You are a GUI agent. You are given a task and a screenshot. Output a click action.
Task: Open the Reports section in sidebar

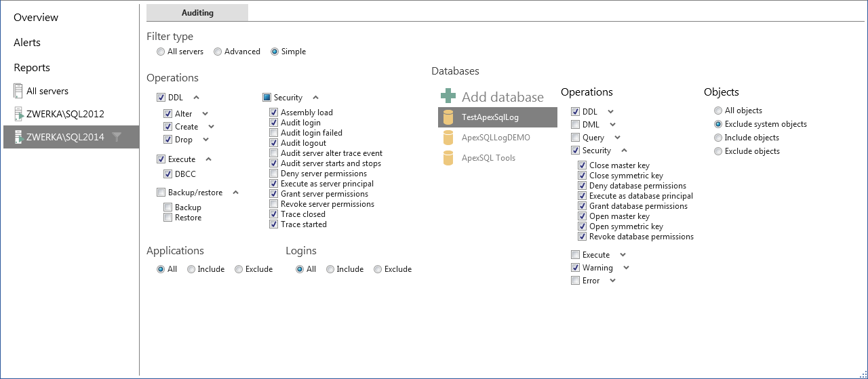tap(32, 68)
